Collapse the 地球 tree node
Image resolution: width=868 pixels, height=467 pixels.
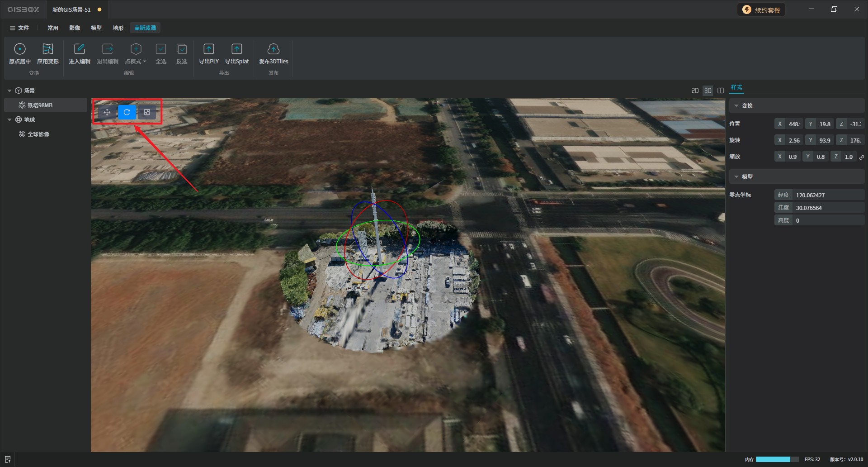pyautogui.click(x=9, y=120)
